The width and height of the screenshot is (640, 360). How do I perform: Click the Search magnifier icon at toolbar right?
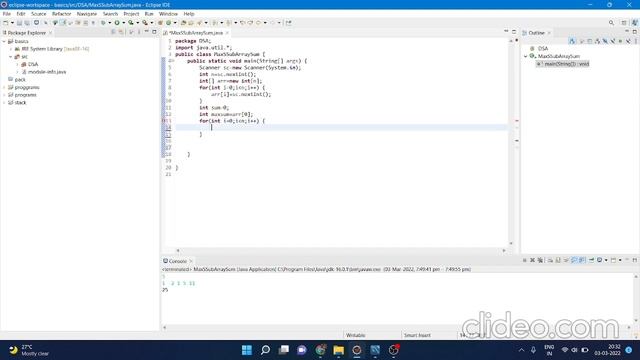point(611,23)
